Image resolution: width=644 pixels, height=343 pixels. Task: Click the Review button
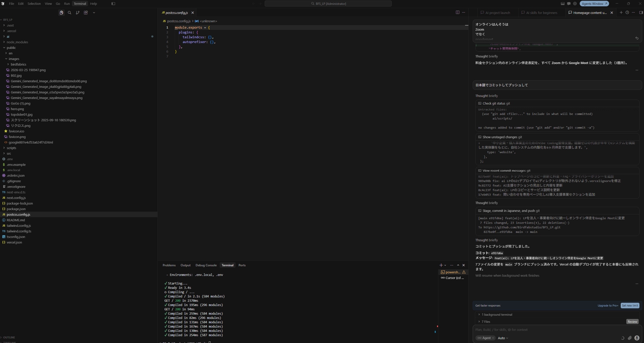coord(632,322)
